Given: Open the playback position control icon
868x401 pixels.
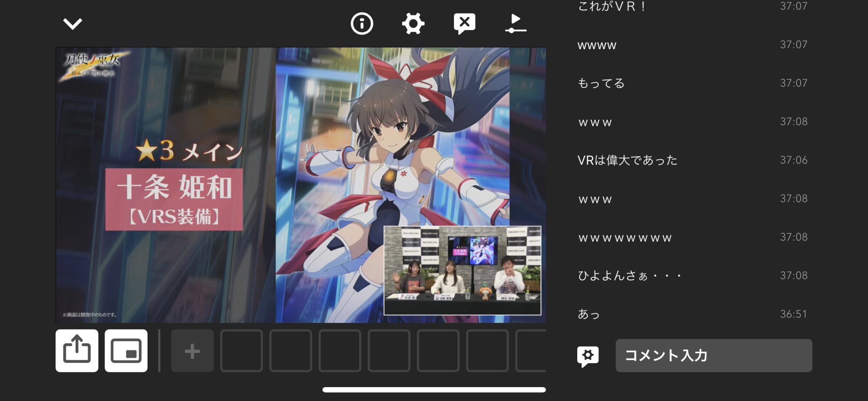Looking at the screenshot, I should point(516,23).
